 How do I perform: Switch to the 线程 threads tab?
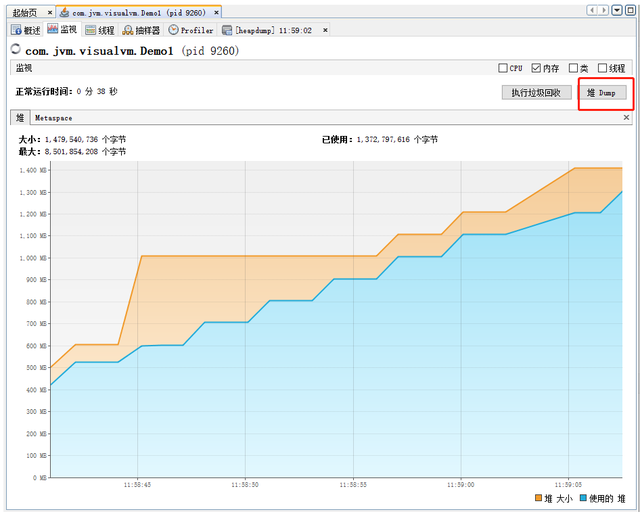coord(100,30)
